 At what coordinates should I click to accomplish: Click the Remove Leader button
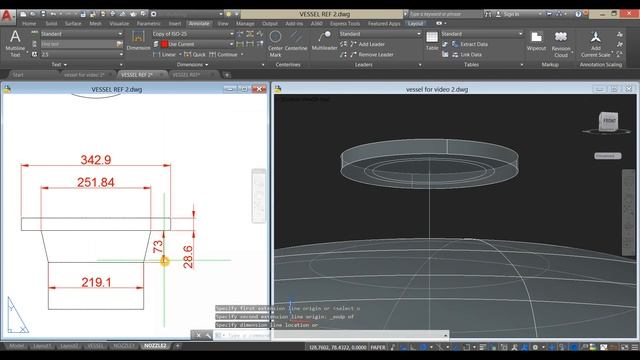(371, 54)
